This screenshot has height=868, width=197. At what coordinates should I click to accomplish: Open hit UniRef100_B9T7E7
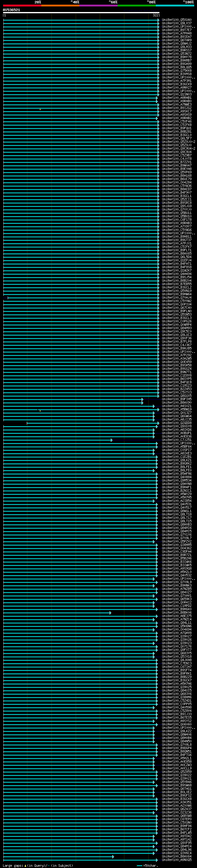(177, 30)
